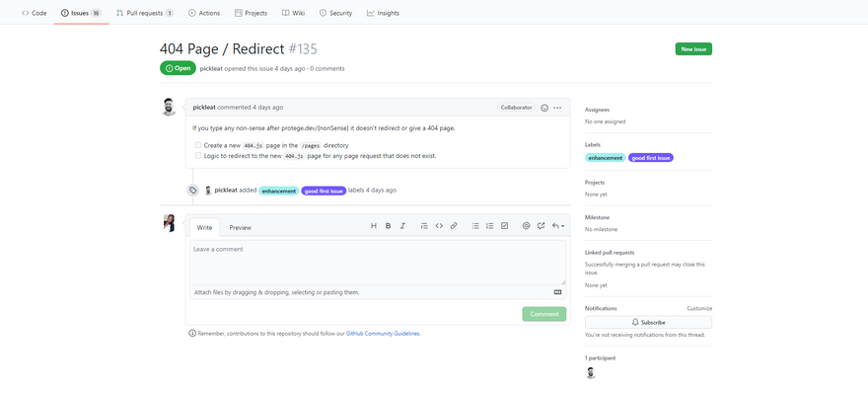This screenshot has height=396, width=868.
Task: Switch to the Pull requests tab
Action: [144, 13]
